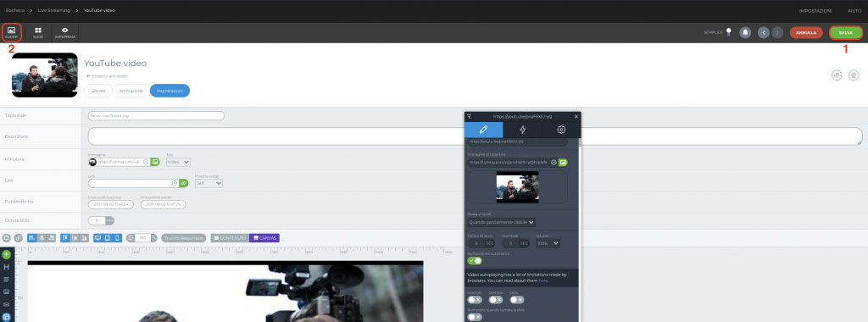Screen dimensions: 868x322
Task: Duplicate the slide with the copy icon
Action: point(837,75)
